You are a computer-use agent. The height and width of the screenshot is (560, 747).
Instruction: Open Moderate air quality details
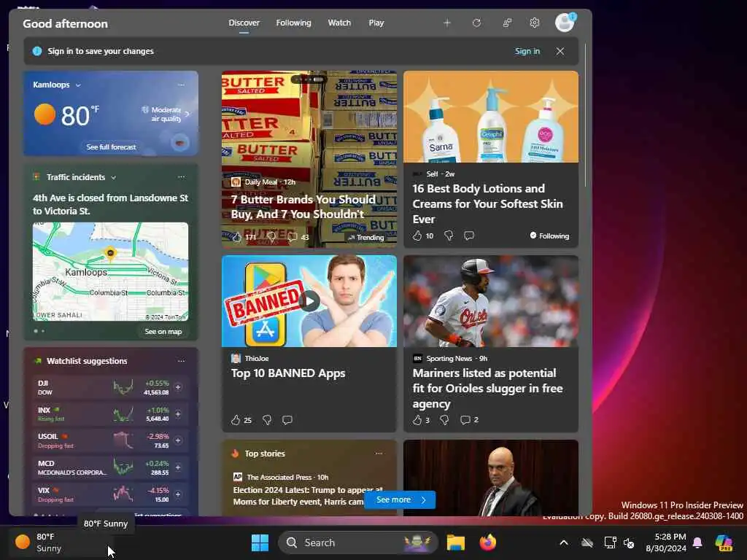[x=165, y=114]
